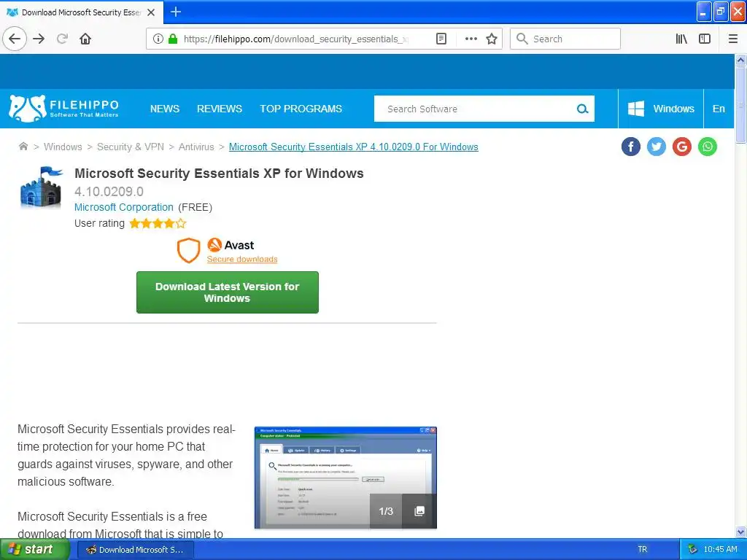747x560 pixels.
Task: Click Download Microsoft S... taskbar button
Action: coord(135,549)
